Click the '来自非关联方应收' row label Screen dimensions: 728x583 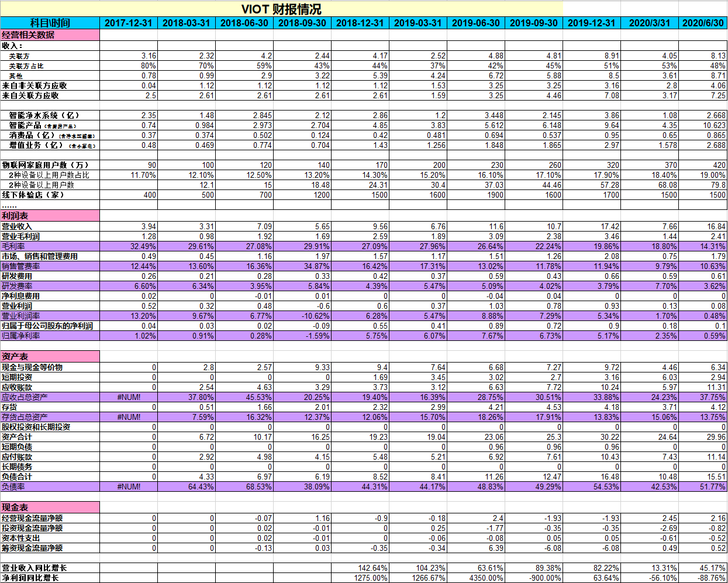[x=34, y=85]
